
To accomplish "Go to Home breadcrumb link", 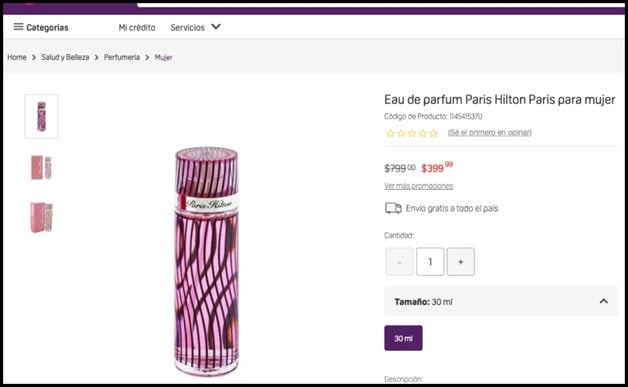I will point(17,57).
